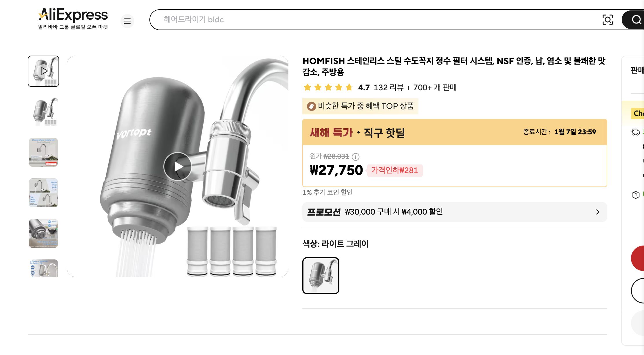Click the original price info icon

[x=356, y=157]
